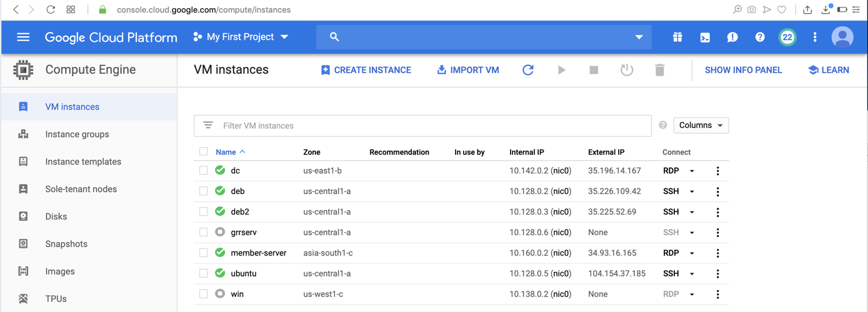Click the CREATE INSTANCE button

point(366,70)
